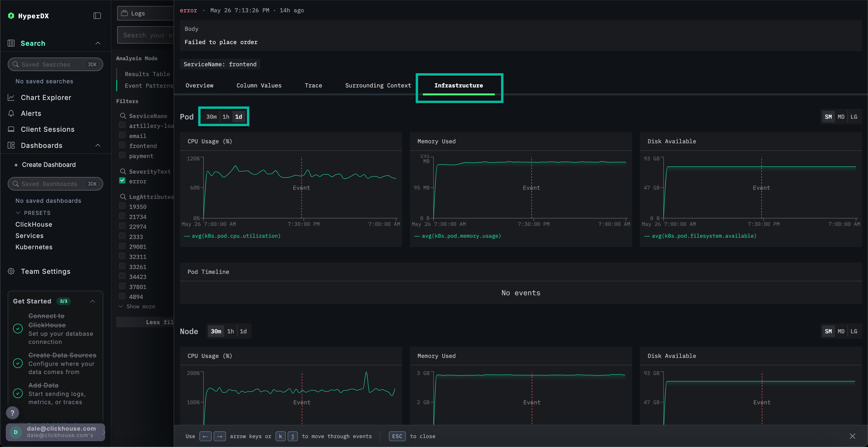Check the payment ServiceName filter

(x=122, y=155)
